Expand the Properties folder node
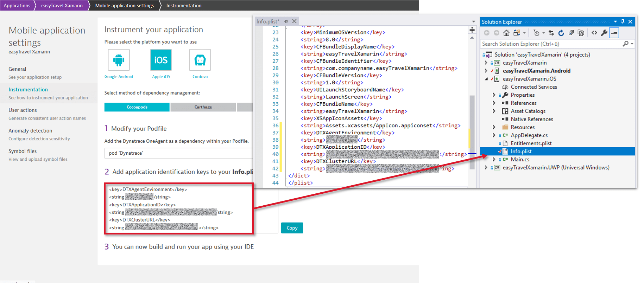Screen dimensions: 644x283 point(494,95)
